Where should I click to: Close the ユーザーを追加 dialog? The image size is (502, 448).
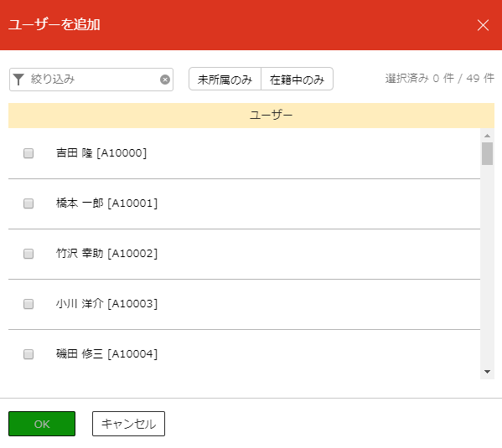coord(483,25)
